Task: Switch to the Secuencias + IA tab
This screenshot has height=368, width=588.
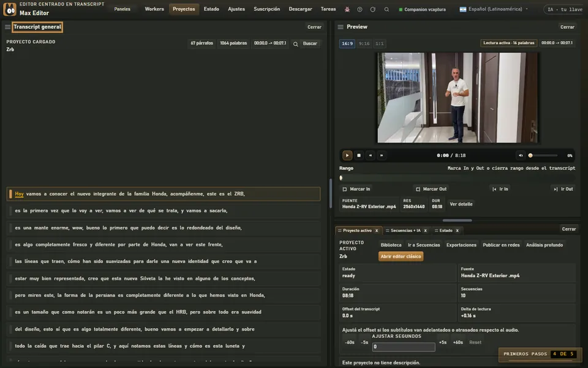Action: [x=405, y=231]
